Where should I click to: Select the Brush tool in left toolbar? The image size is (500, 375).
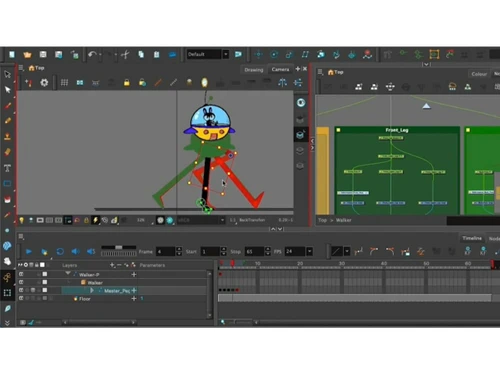tap(7, 106)
